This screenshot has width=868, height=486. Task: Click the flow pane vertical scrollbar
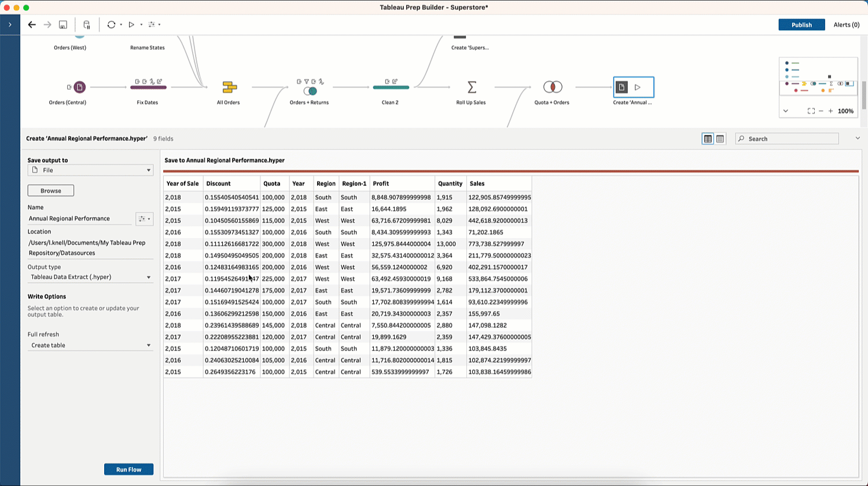pos(864,95)
